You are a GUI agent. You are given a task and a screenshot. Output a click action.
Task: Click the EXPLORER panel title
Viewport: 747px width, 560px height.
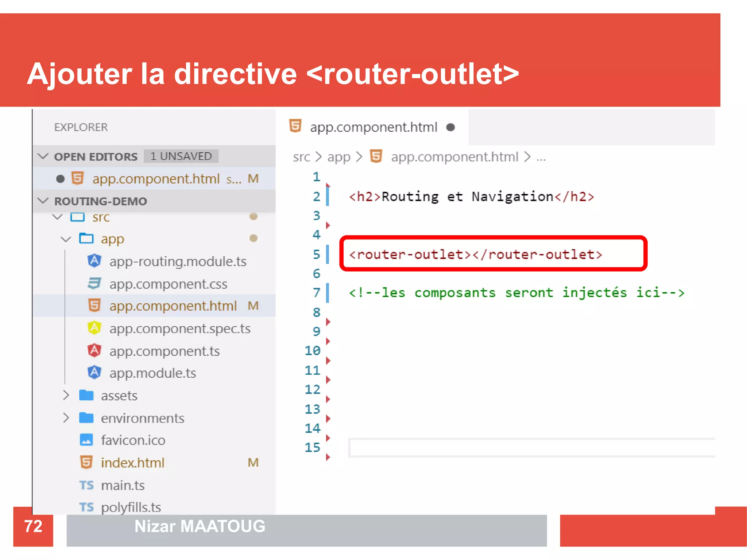pos(81,127)
